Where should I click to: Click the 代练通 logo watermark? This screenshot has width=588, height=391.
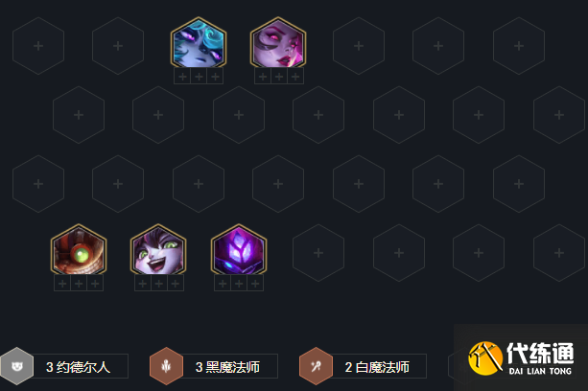tap(521, 358)
